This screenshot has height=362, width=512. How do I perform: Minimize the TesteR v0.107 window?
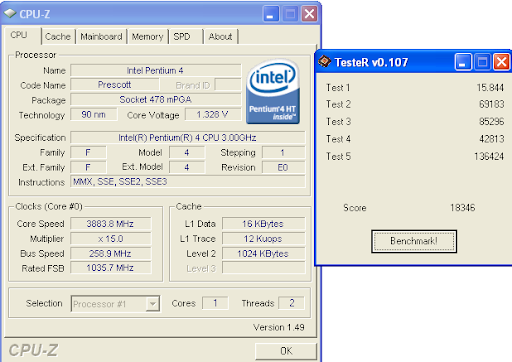point(463,62)
